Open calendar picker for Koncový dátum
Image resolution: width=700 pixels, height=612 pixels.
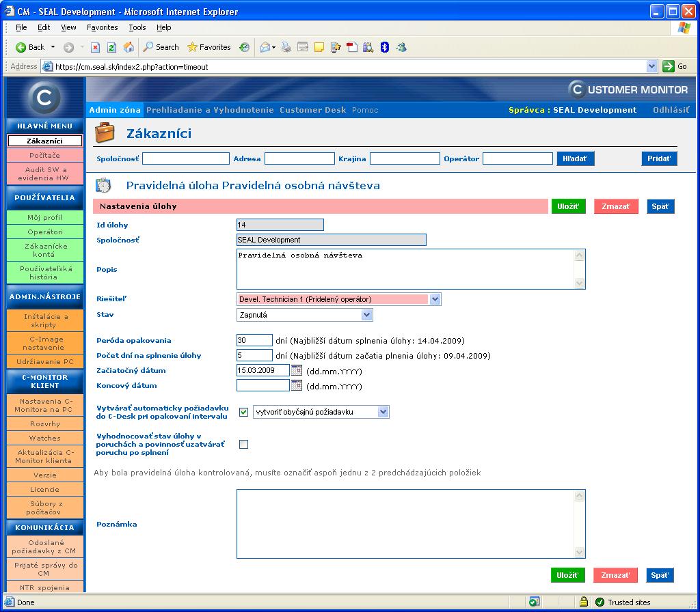(x=297, y=385)
